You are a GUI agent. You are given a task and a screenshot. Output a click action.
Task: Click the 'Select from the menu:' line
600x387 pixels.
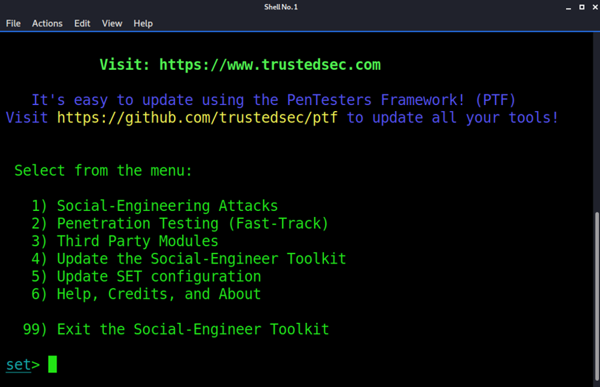pos(103,170)
